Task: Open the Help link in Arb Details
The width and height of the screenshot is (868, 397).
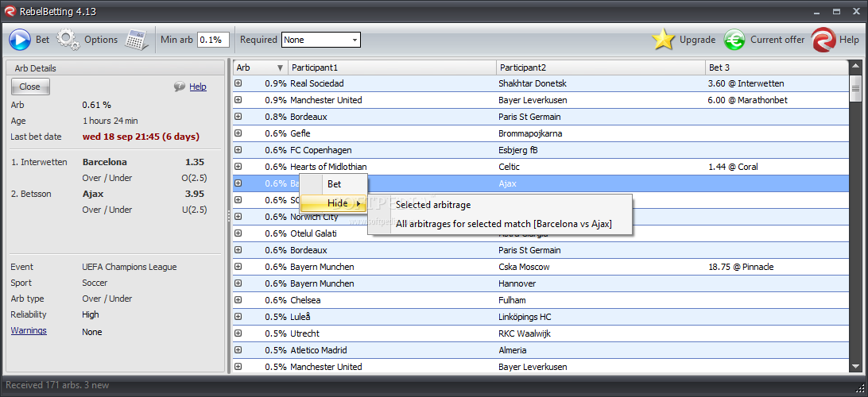Action: (198, 87)
